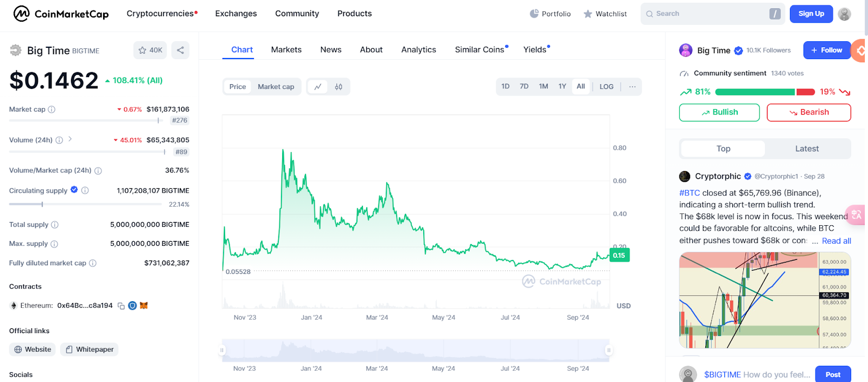Click Circulating supply info icon
This screenshot has width=868, height=382.
85,190
